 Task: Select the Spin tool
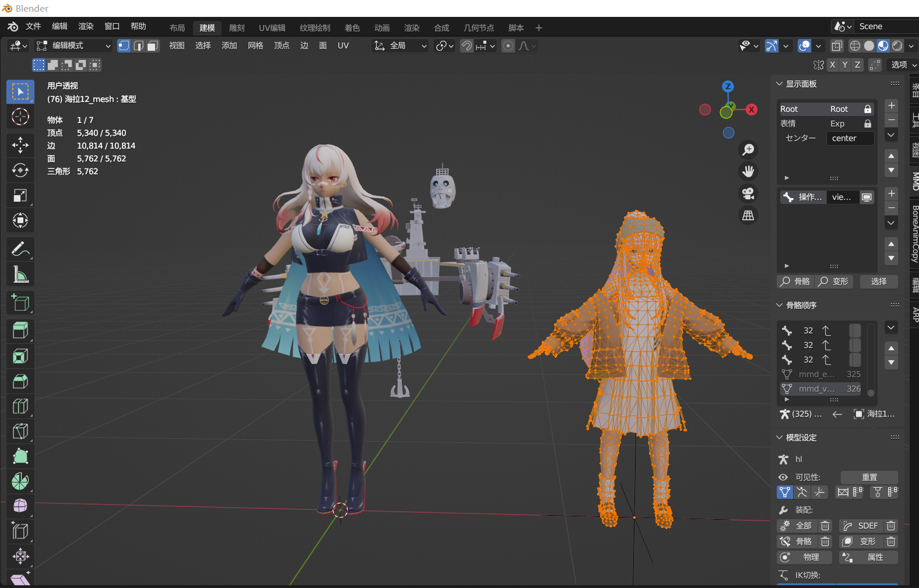tap(20, 481)
